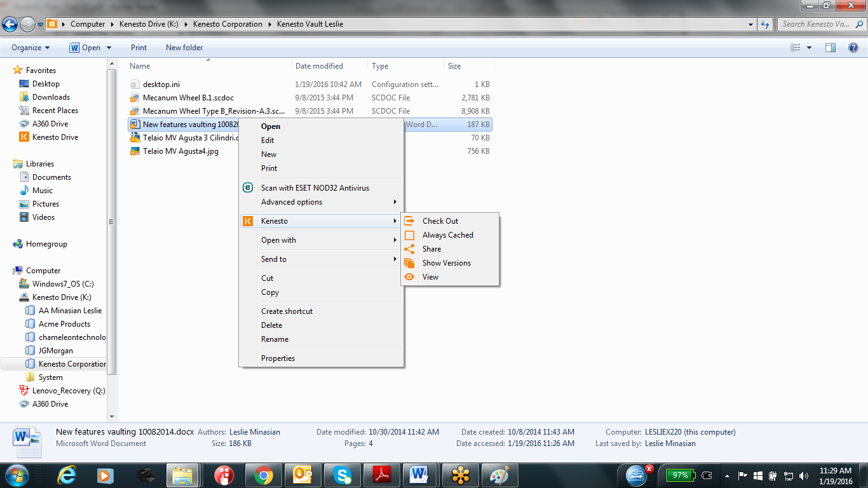868x488 pixels.
Task: Click the refresh button beside address bar
Action: click(x=765, y=24)
